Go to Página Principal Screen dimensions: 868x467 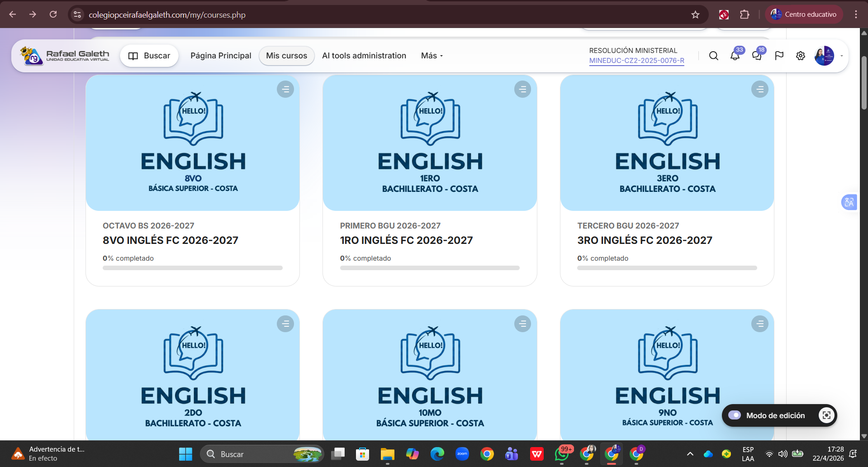pyautogui.click(x=221, y=56)
